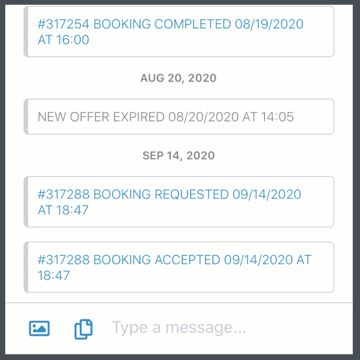The height and width of the screenshot is (360, 360).
Task: Click 'AT 16:00' in completed booking message
Action: (x=63, y=40)
